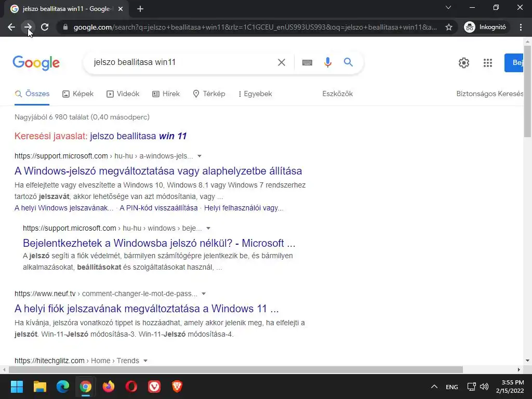Open 'Bejelentkezhetek a Windowsba jelszó nélkül?' result
Screen dimensions: 532x399
pyautogui.click(x=159, y=243)
